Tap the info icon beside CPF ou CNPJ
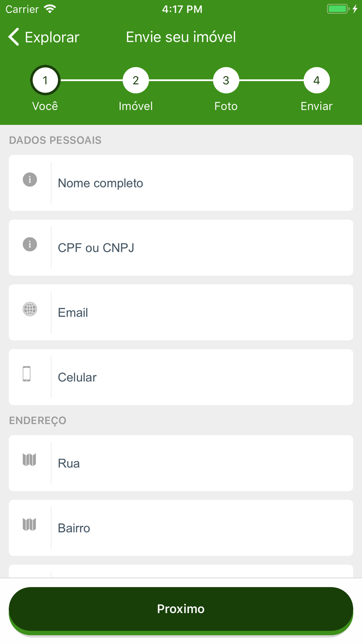 30,244
